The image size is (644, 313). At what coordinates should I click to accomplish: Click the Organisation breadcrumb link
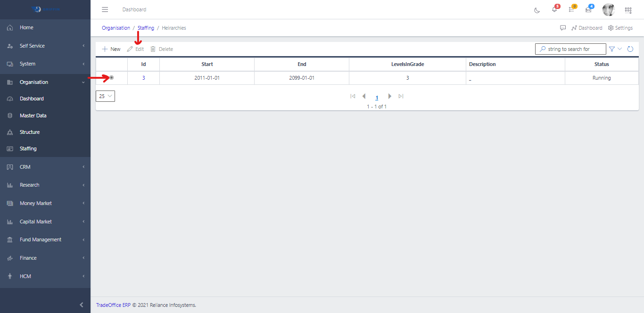coord(116,28)
